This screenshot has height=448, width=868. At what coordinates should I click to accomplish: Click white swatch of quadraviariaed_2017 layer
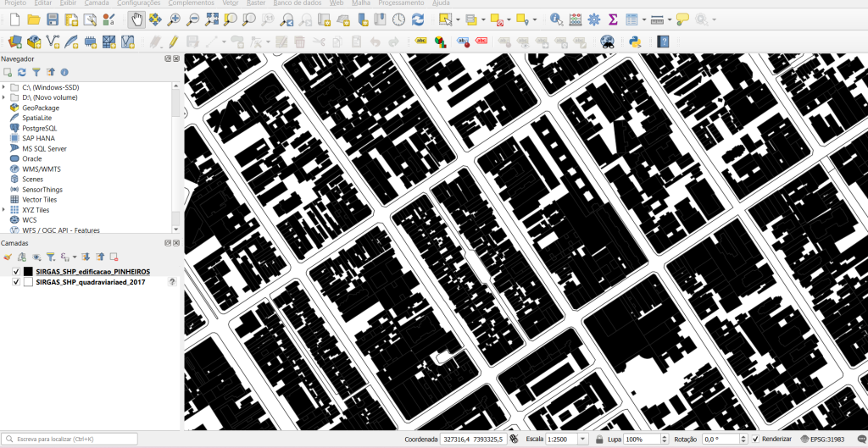[28, 282]
